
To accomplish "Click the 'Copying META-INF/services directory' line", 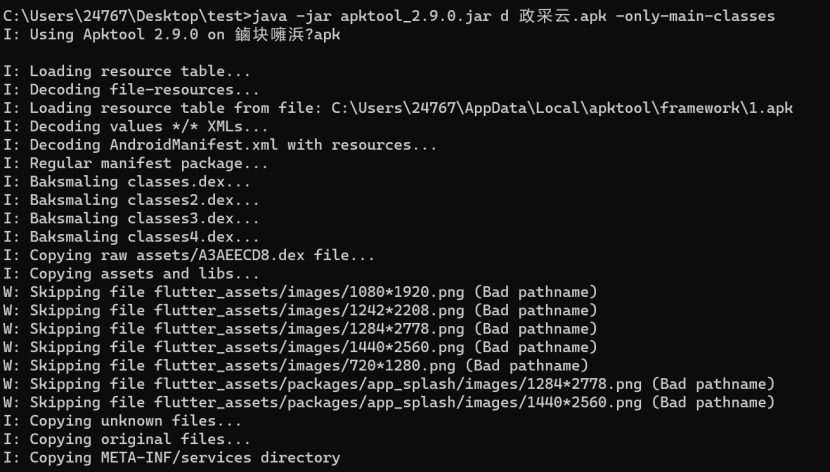I will [x=172, y=457].
